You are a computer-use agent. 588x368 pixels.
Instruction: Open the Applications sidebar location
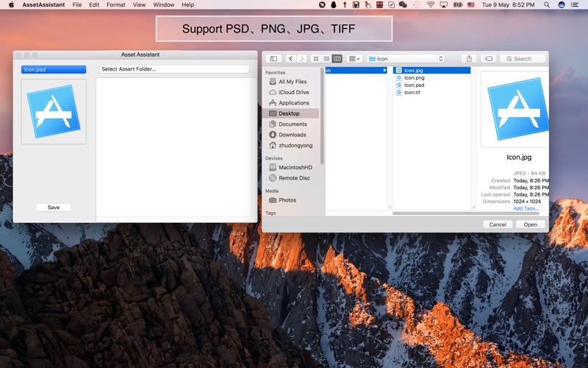click(x=293, y=103)
